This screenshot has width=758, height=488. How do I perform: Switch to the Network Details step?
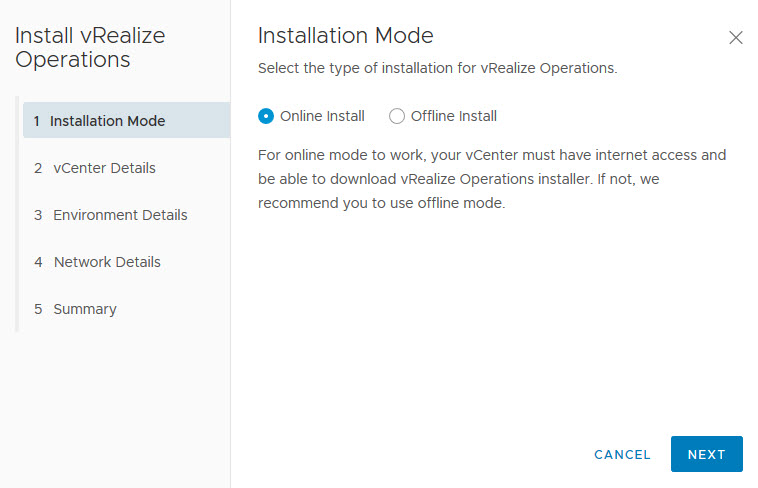[x=107, y=262]
